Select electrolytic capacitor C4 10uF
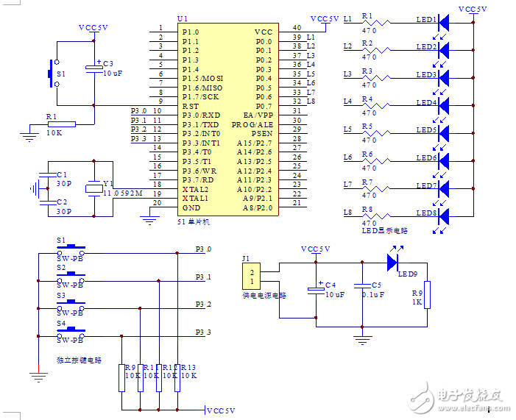This screenshot has width=516, height=420. tap(316, 288)
